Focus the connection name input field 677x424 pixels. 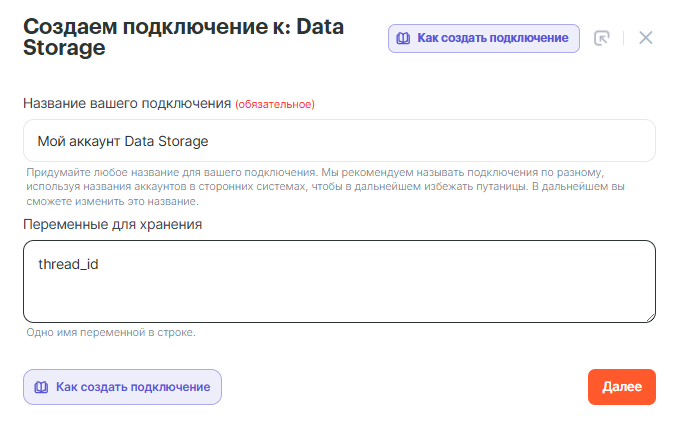[400, 141]
